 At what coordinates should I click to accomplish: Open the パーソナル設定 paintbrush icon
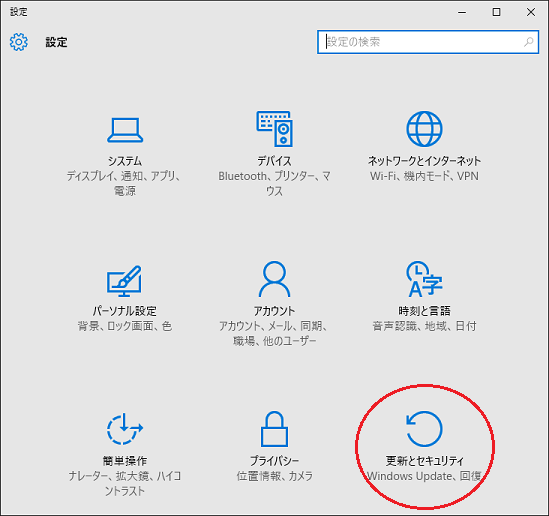pyautogui.click(x=124, y=281)
